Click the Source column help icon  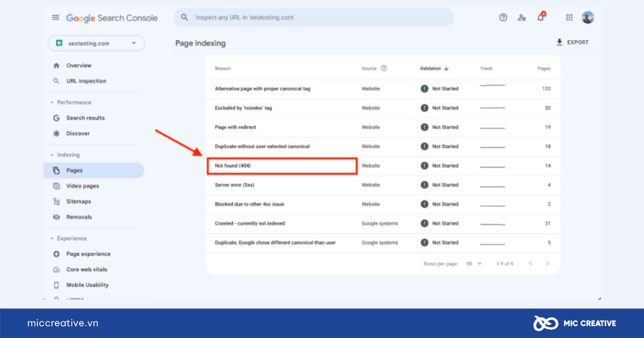tap(384, 69)
